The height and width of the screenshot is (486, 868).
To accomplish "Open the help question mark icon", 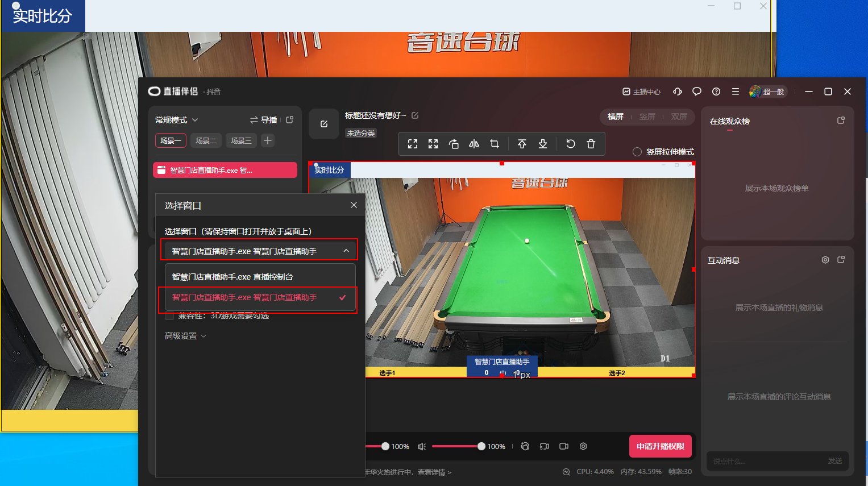I will pos(716,92).
